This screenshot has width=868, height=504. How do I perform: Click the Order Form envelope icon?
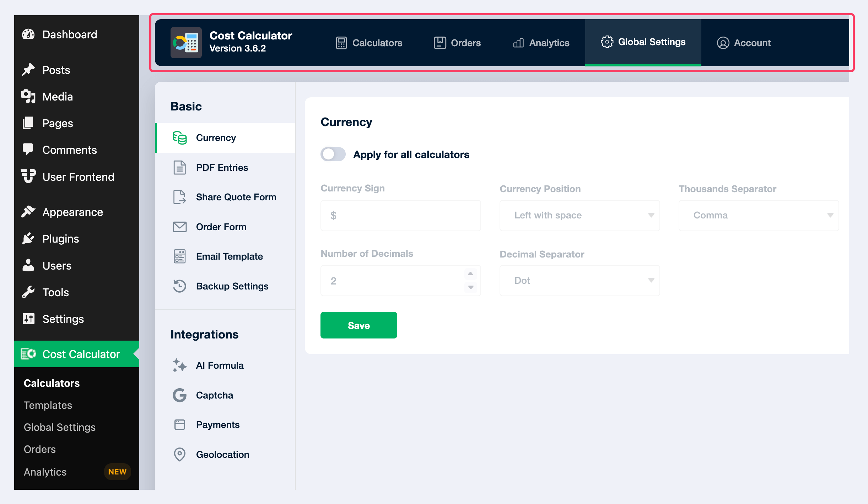[x=179, y=227]
